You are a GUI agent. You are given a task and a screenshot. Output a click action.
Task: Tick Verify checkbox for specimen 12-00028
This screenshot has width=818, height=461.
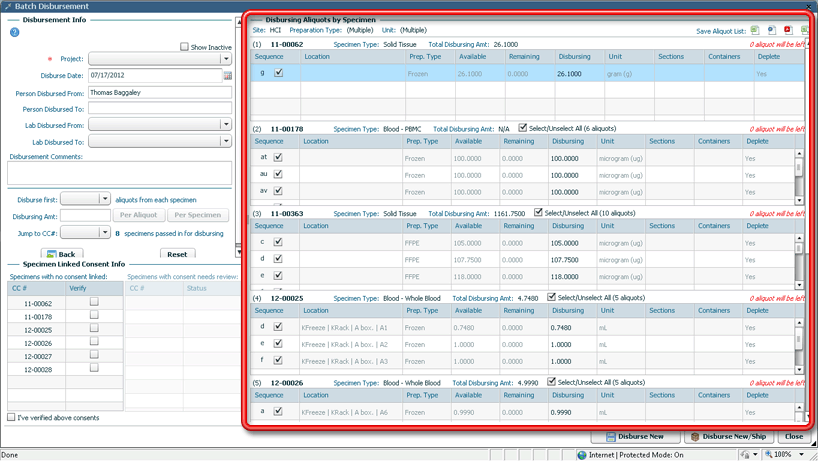[x=94, y=368]
